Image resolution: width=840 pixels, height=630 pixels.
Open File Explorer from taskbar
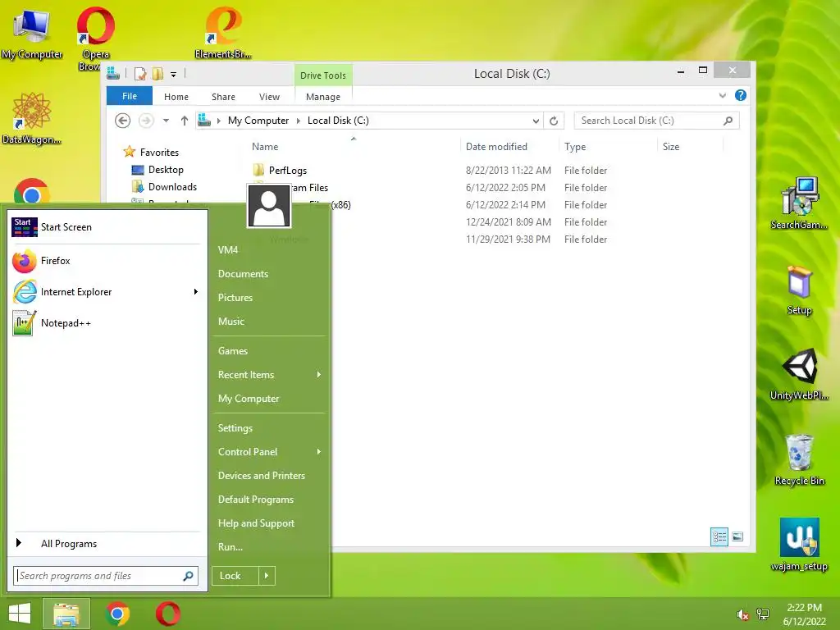coord(66,614)
